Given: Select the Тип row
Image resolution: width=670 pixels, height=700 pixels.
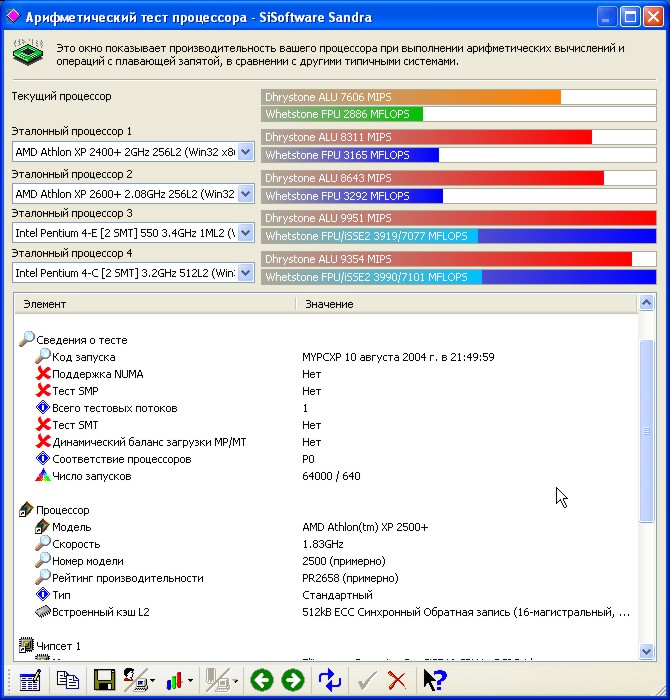Looking at the screenshot, I should pos(326,594).
